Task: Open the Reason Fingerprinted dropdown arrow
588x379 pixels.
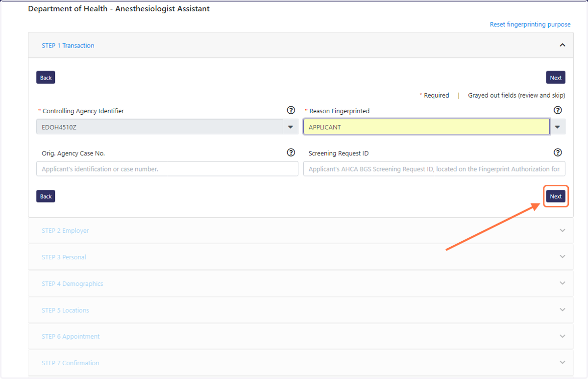Action: point(558,127)
